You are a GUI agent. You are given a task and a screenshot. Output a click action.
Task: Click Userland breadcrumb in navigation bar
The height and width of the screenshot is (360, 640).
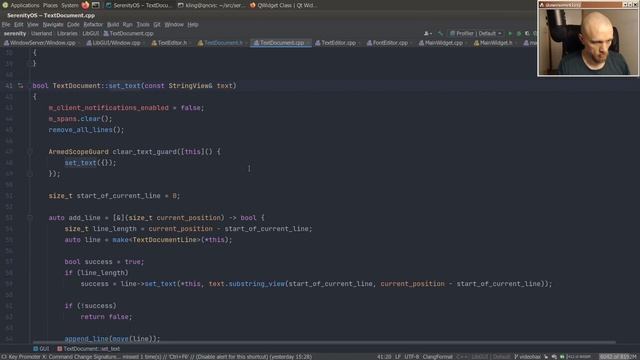[41, 33]
